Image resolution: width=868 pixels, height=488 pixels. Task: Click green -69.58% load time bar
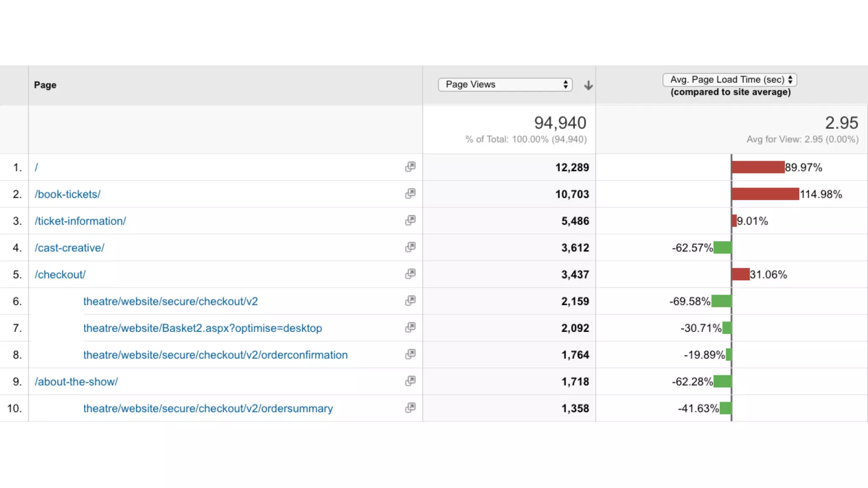click(x=721, y=301)
